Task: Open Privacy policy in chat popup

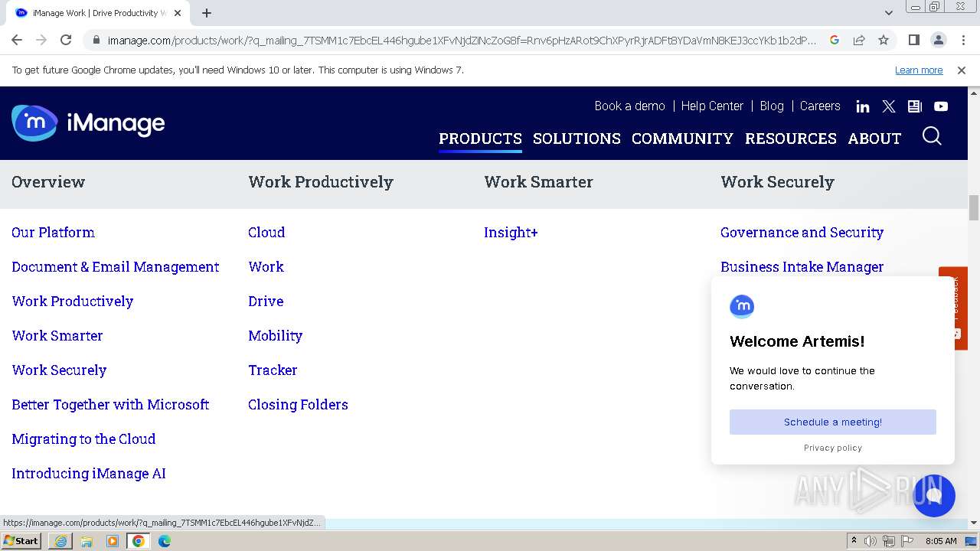Action: pyautogui.click(x=833, y=448)
